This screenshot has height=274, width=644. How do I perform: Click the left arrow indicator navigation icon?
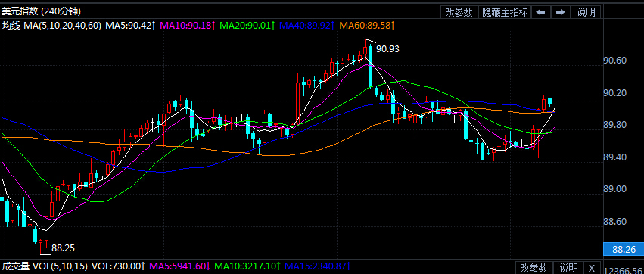pos(540,12)
